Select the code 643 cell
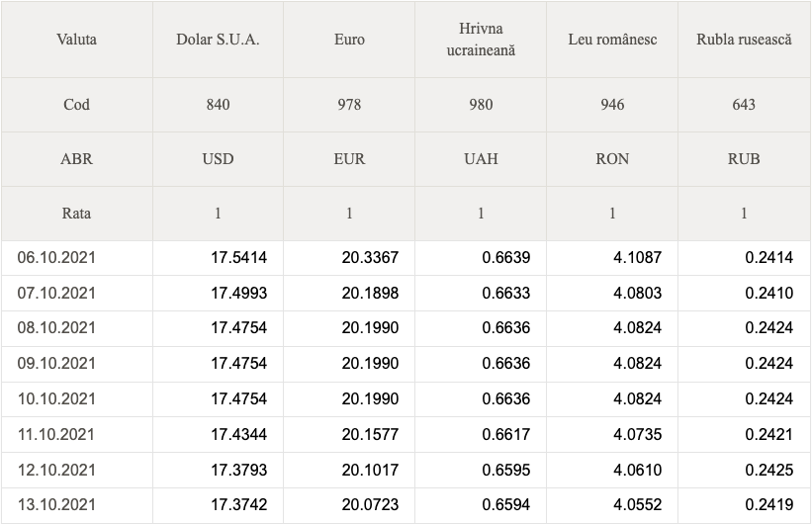Viewport: 812px width, 524px height. 744,105
